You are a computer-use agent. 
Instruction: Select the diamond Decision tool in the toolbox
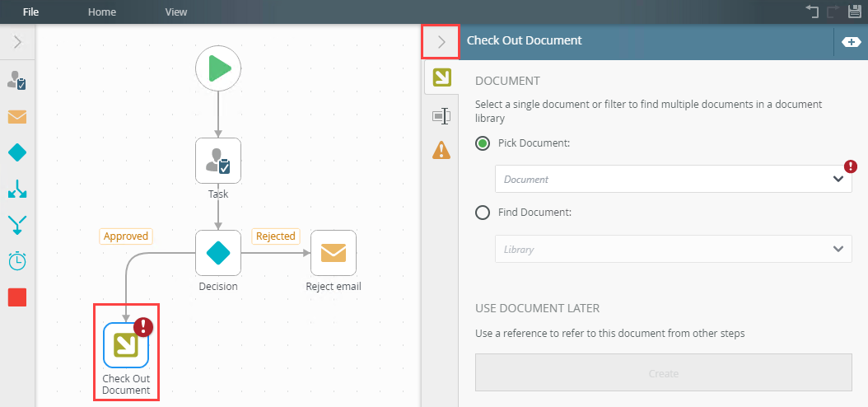(17, 152)
